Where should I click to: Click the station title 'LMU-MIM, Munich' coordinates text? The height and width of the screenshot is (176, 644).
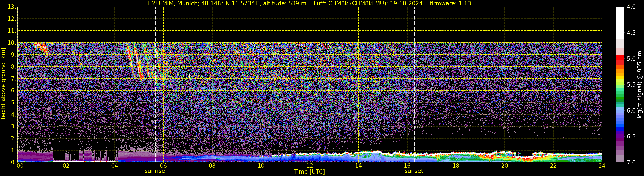(227, 3)
